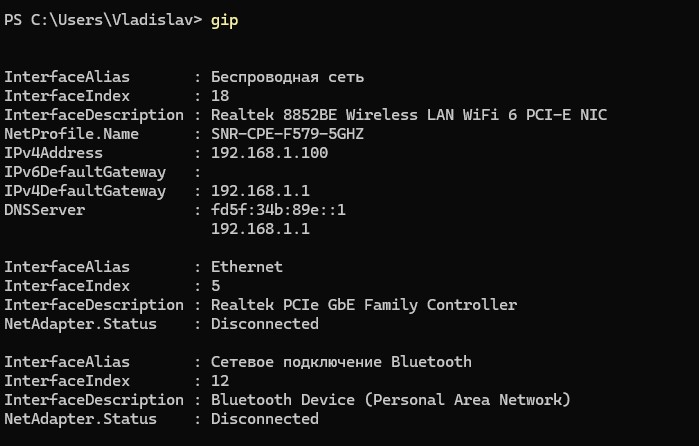Click the IPv4 address 192.168.1.100
The width and height of the screenshot is (699, 446).
point(269,153)
